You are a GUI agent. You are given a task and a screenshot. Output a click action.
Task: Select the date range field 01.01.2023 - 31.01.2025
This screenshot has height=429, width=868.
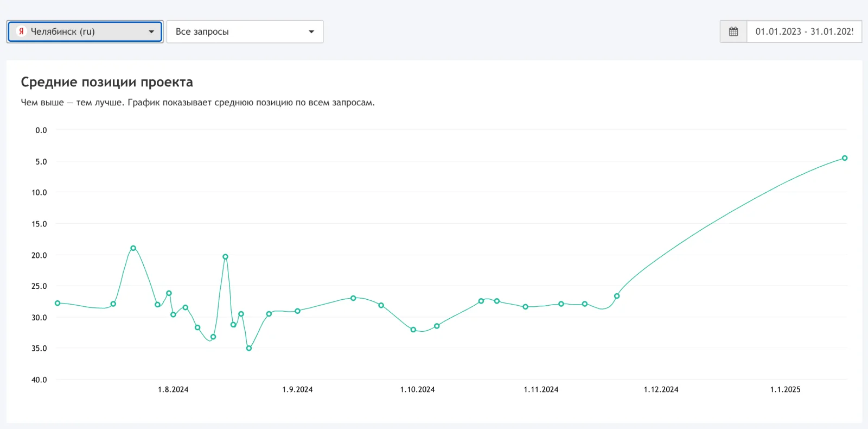[x=804, y=31]
